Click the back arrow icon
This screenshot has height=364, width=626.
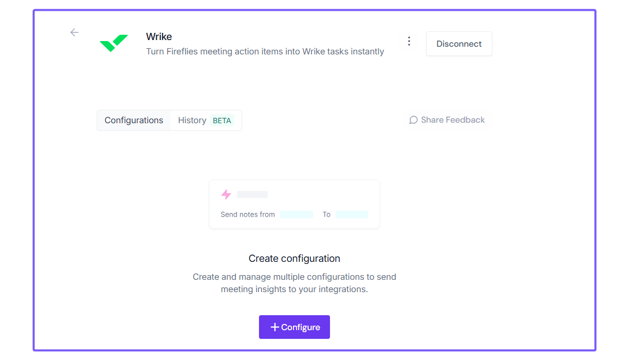(75, 32)
